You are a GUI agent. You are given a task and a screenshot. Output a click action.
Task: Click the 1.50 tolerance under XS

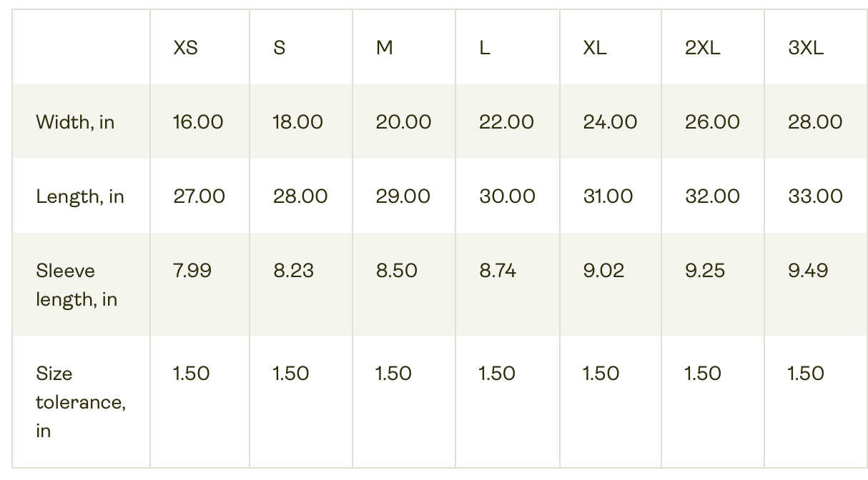pos(191,374)
